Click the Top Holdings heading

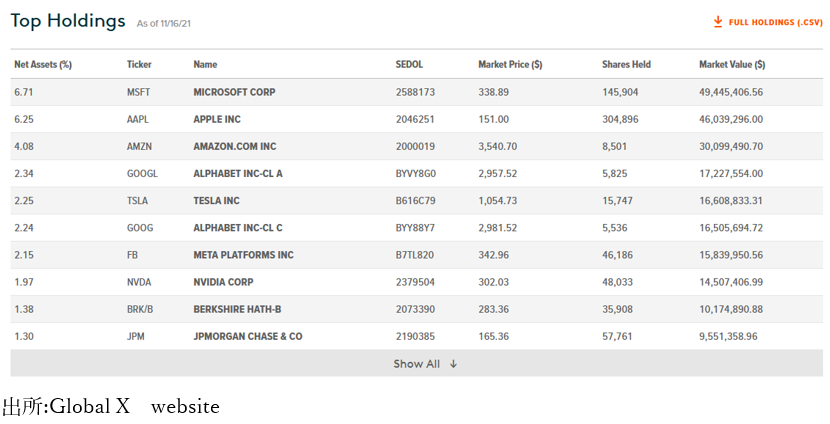[68, 21]
